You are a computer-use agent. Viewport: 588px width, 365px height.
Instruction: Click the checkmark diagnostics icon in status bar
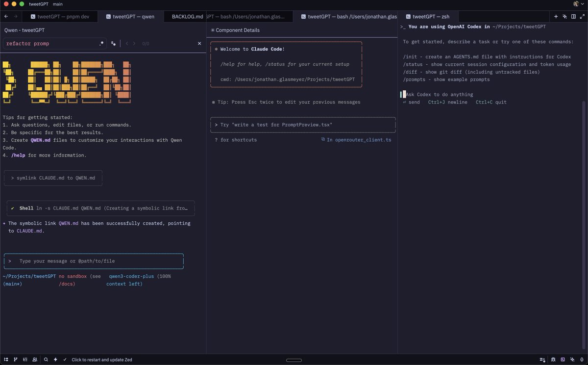pos(65,360)
